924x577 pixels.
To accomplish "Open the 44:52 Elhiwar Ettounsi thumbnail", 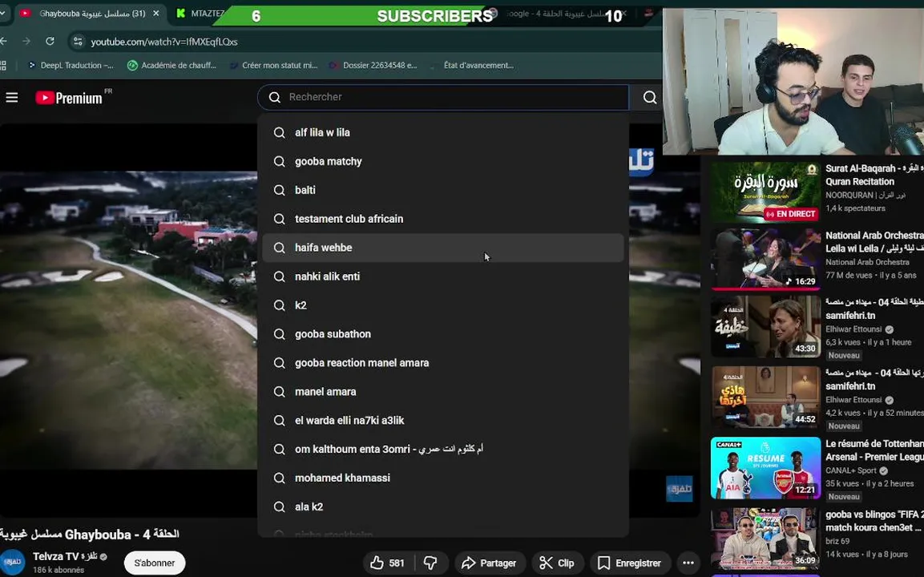I will [765, 397].
